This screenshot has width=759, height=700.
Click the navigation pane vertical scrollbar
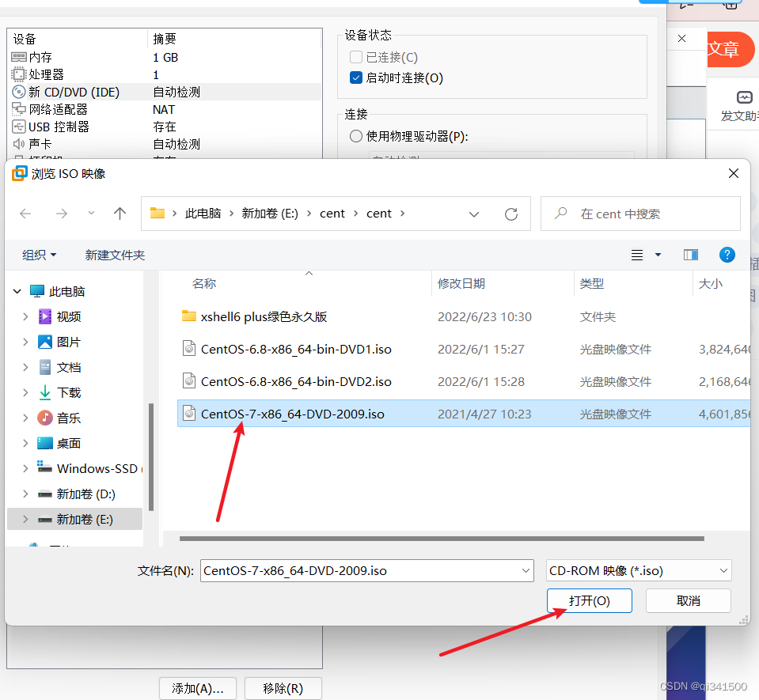151,456
